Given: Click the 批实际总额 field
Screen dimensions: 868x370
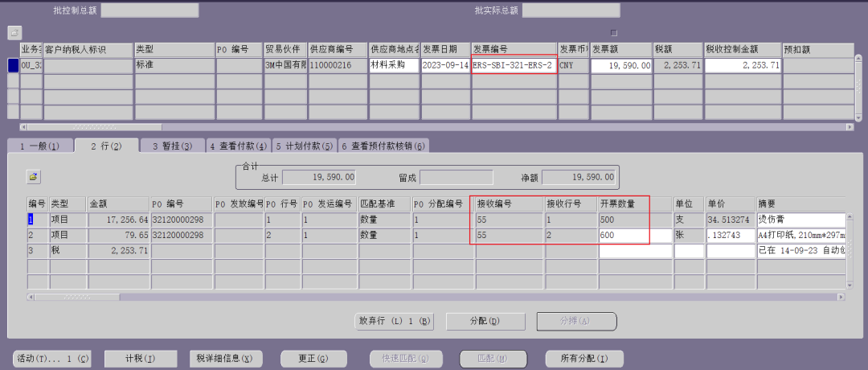Looking at the screenshot, I should [571, 10].
